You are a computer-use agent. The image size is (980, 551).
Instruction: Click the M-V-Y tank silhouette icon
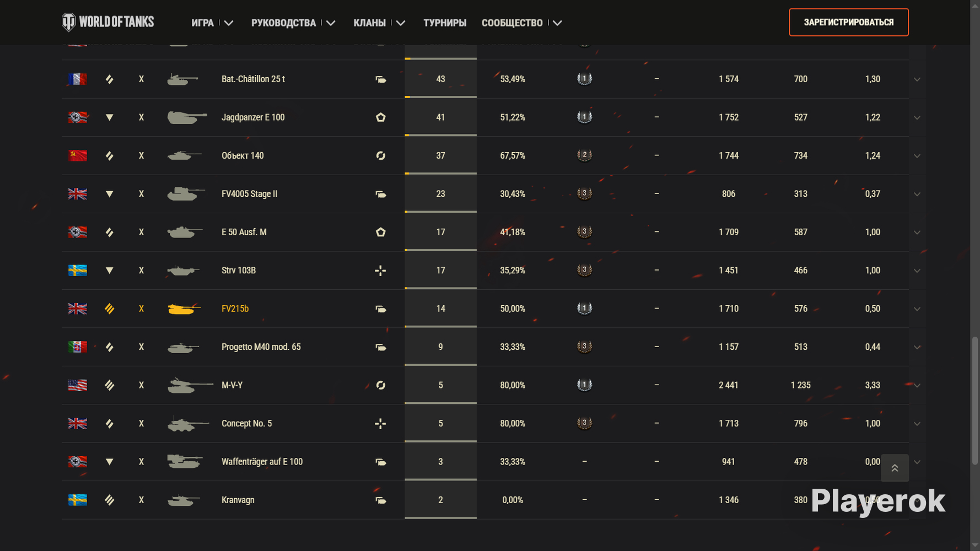(x=190, y=385)
